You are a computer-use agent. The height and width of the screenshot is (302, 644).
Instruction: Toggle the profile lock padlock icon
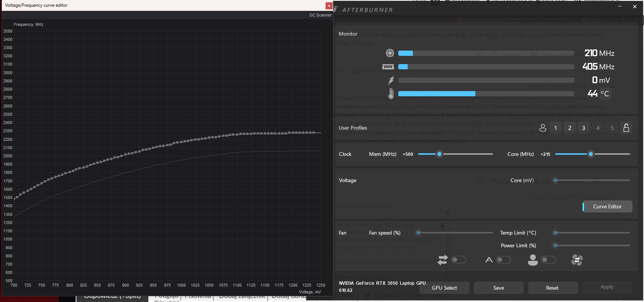coord(626,128)
